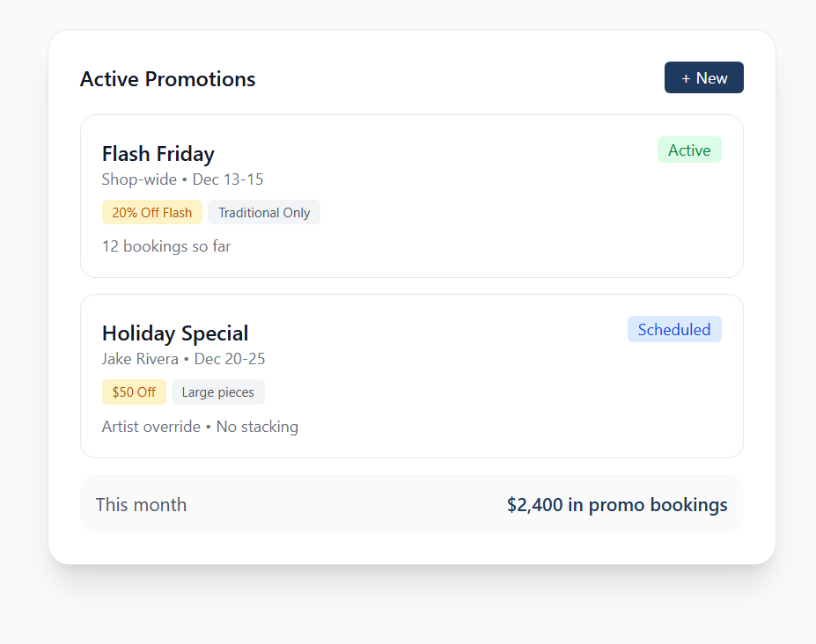Select the Traditional Only tag
Screen dimensions: 816x644
264,213
